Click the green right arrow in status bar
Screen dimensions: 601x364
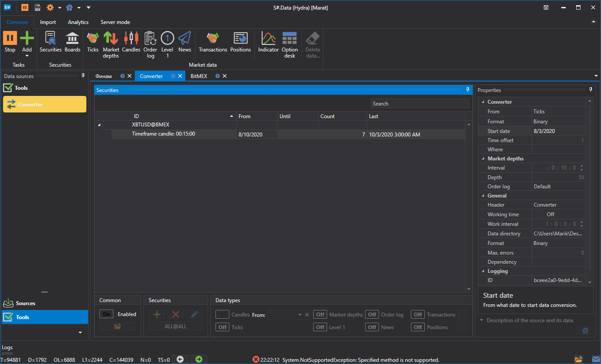click(x=199, y=359)
